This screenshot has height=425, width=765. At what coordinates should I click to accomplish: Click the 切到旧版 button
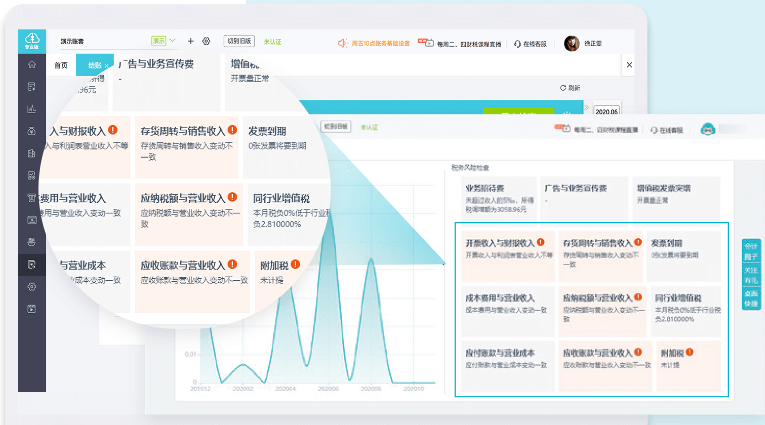238,42
